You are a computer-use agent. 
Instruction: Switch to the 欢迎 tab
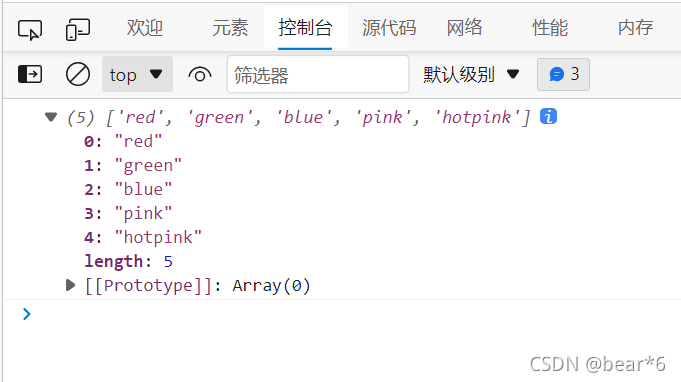(145, 28)
